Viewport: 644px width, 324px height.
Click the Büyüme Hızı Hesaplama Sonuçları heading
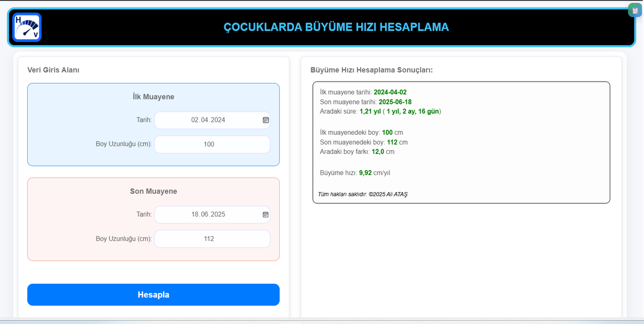tap(372, 69)
